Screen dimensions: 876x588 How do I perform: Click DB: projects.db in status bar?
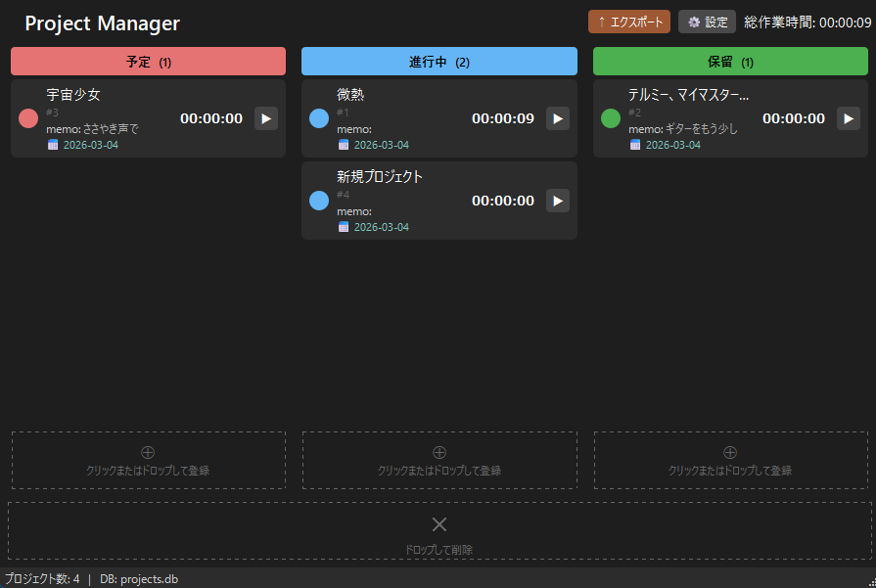coord(139,579)
